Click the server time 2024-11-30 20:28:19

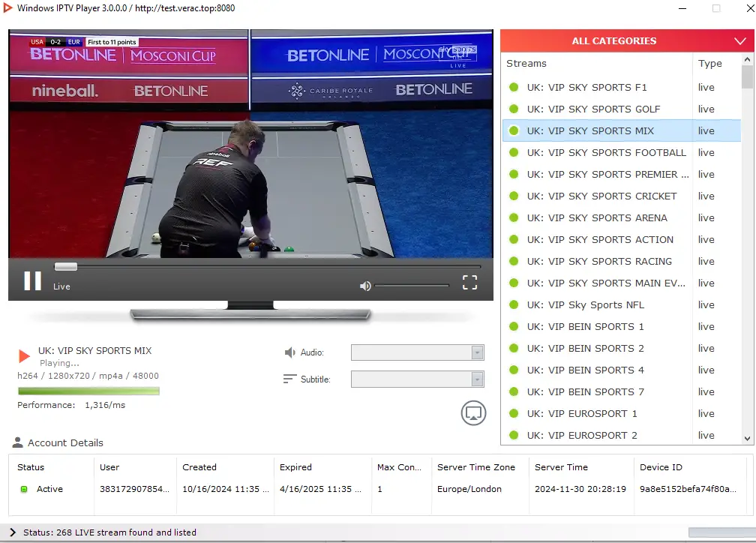point(580,489)
